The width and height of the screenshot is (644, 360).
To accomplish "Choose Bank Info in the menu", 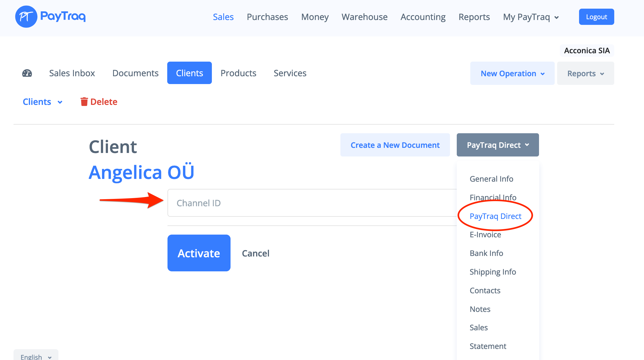I will pyautogui.click(x=486, y=253).
